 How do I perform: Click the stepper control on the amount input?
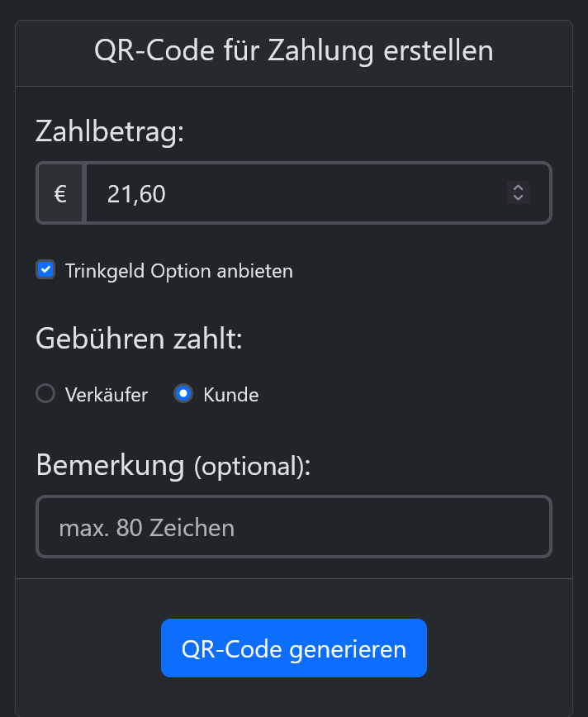coord(518,192)
